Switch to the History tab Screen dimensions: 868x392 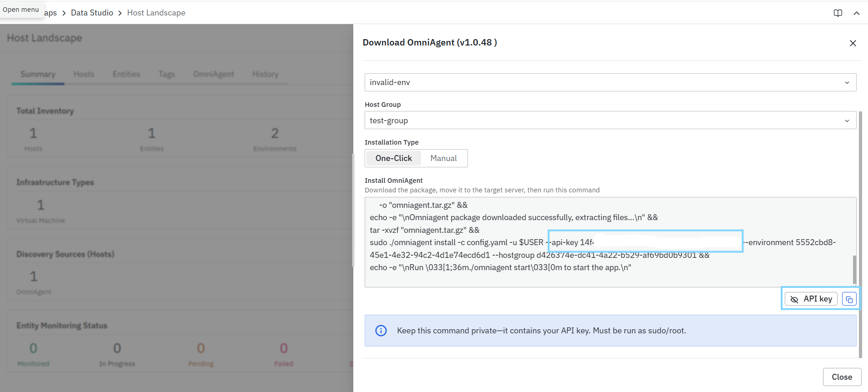pos(266,74)
